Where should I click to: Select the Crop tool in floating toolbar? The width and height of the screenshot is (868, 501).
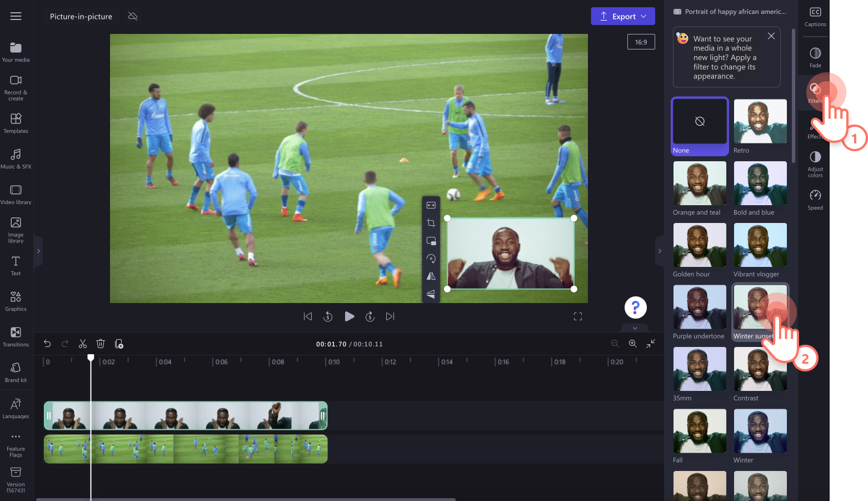coord(431,223)
